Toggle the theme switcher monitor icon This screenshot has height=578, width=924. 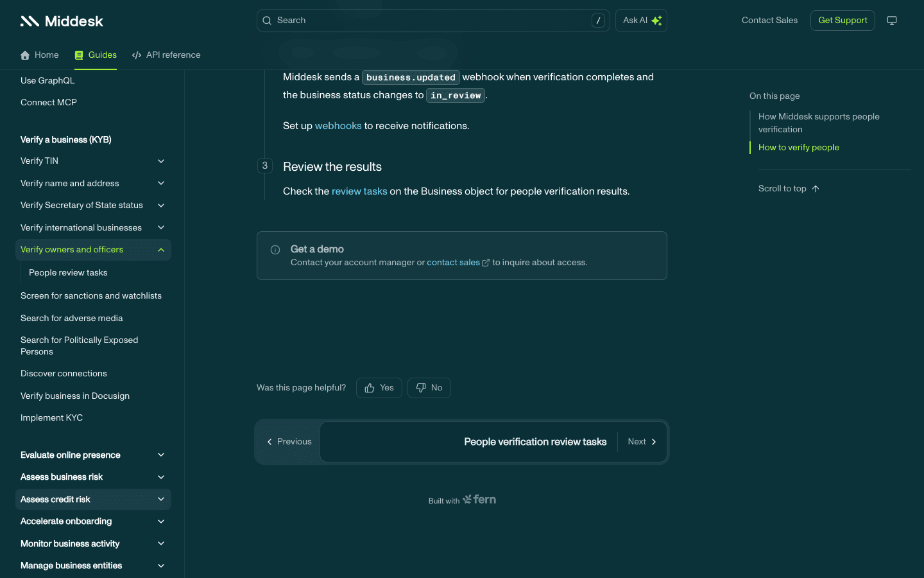[892, 21]
